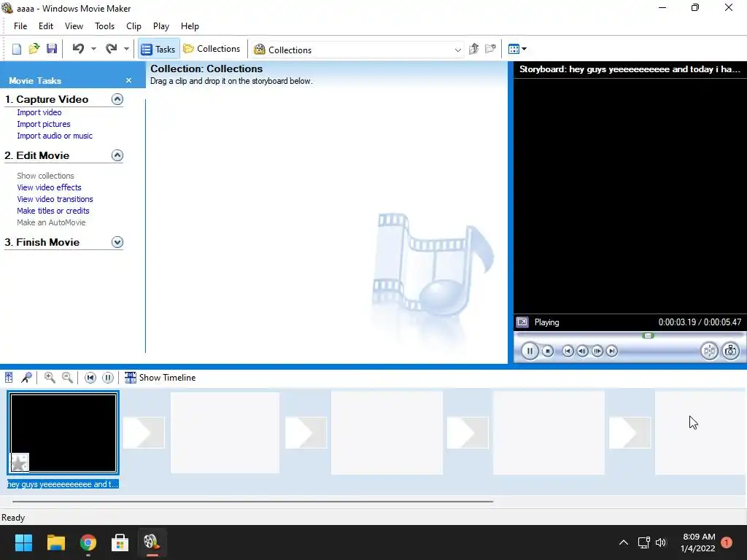Set audio levels from storyboard toolbar

(9, 378)
